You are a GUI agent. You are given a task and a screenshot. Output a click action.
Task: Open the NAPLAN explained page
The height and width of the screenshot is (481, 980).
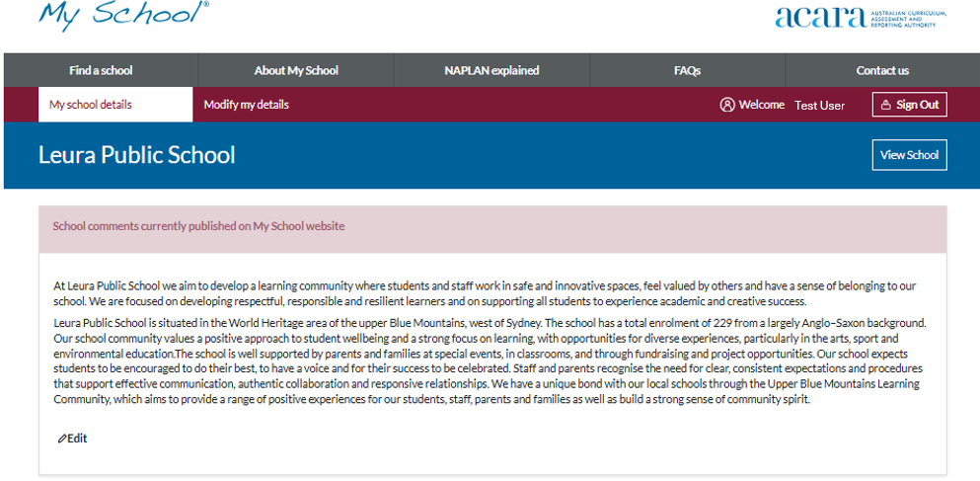point(491,70)
